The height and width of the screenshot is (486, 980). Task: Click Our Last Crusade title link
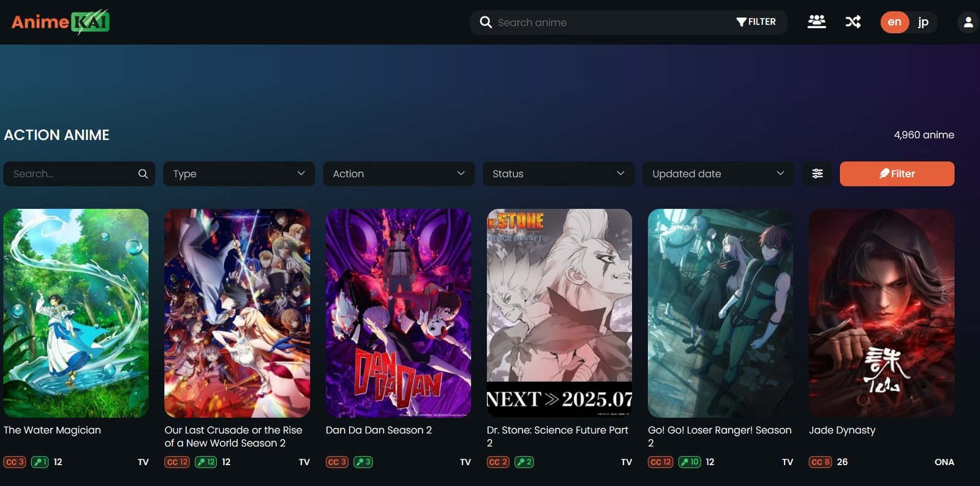(x=233, y=436)
